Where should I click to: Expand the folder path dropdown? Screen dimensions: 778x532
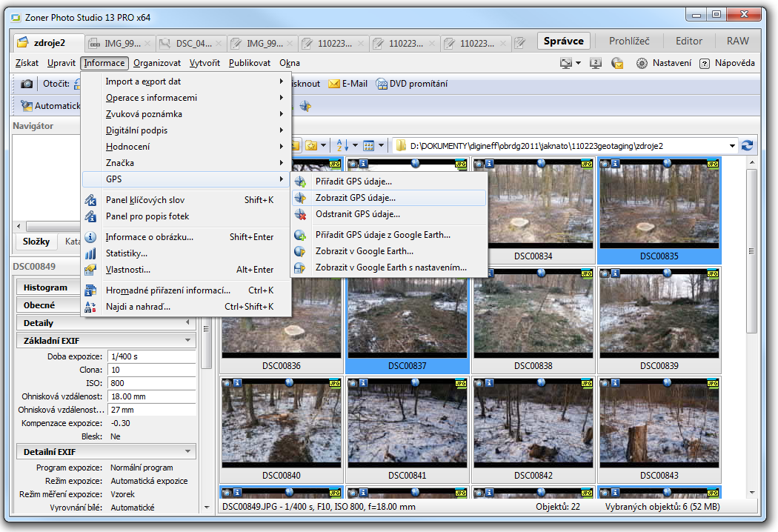(732, 146)
